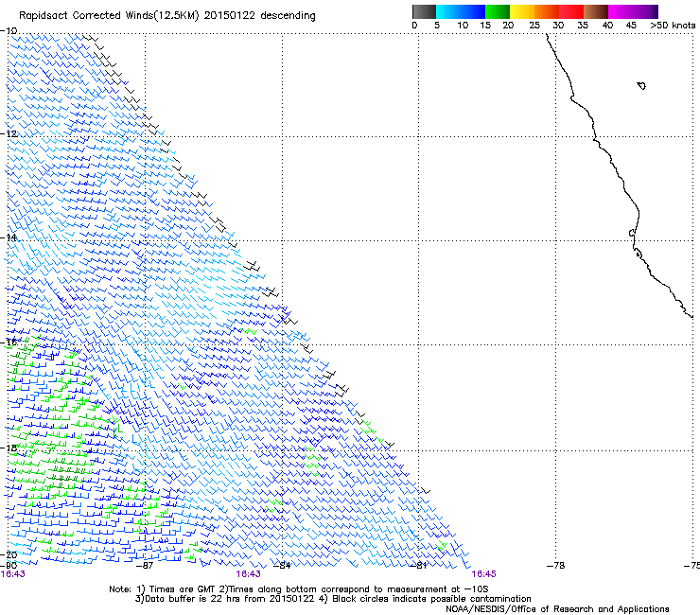
Task: Click the '16:43' time label under -90
Action: pyautogui.click(x=13, y=574)
